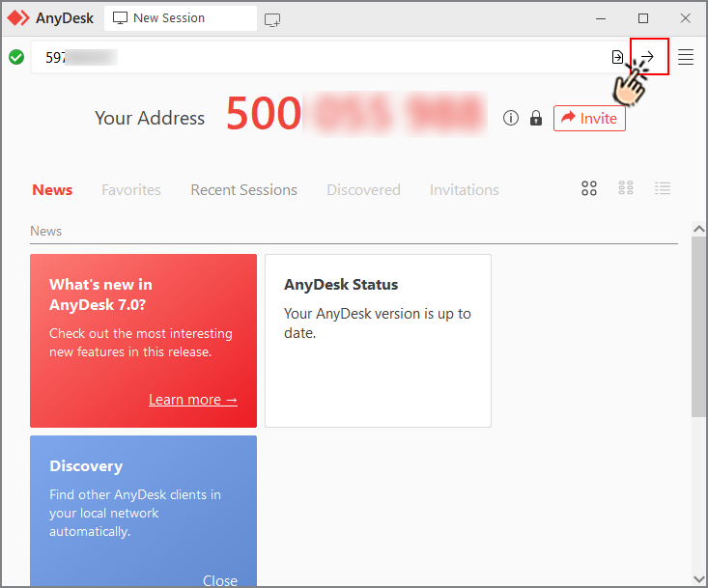Switch to list view
Screen dimensions: 708x588
[x=663, y=187]
